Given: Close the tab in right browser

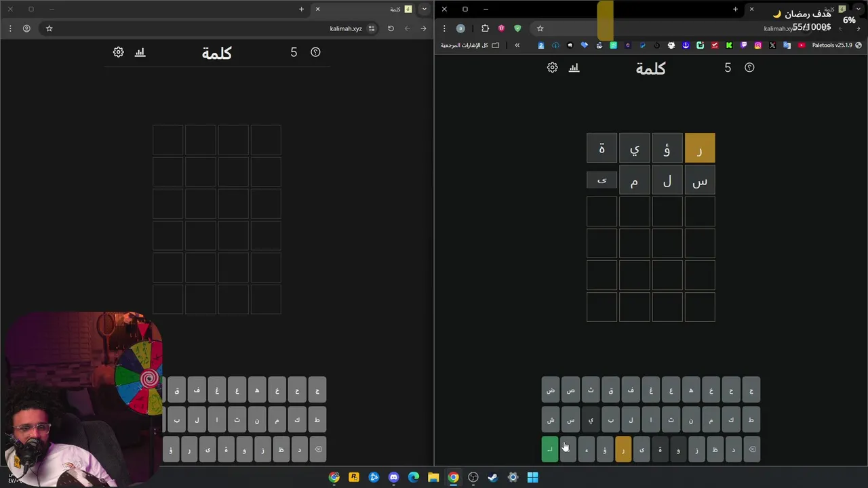Looking at the screenshot, I should [751, 9].
